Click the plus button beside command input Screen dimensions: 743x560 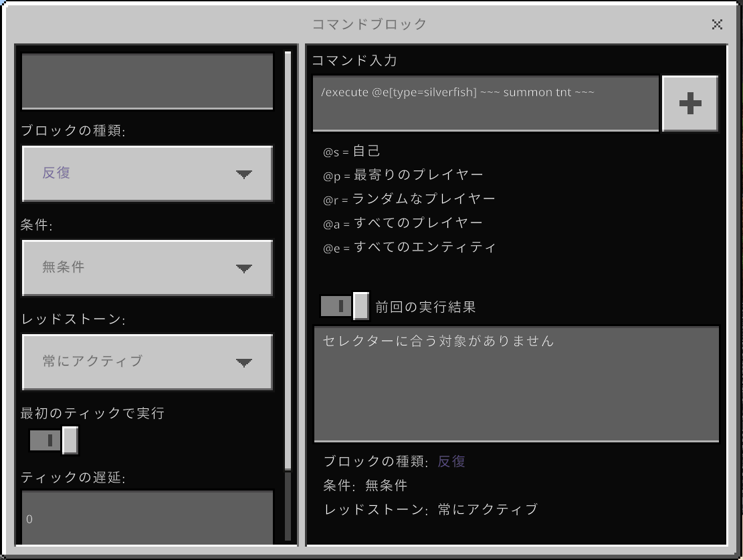click(x=689, y=104)
